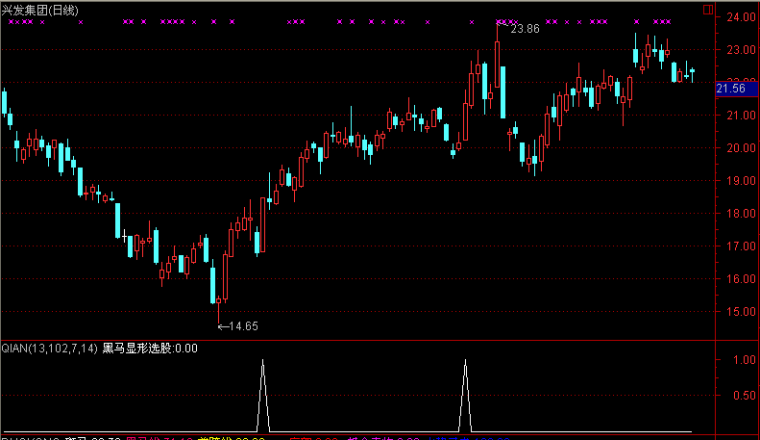Select the blue 21.56 current price tag
The height and width of the screenshot is (440, 760).
click(x=732, y=89)
